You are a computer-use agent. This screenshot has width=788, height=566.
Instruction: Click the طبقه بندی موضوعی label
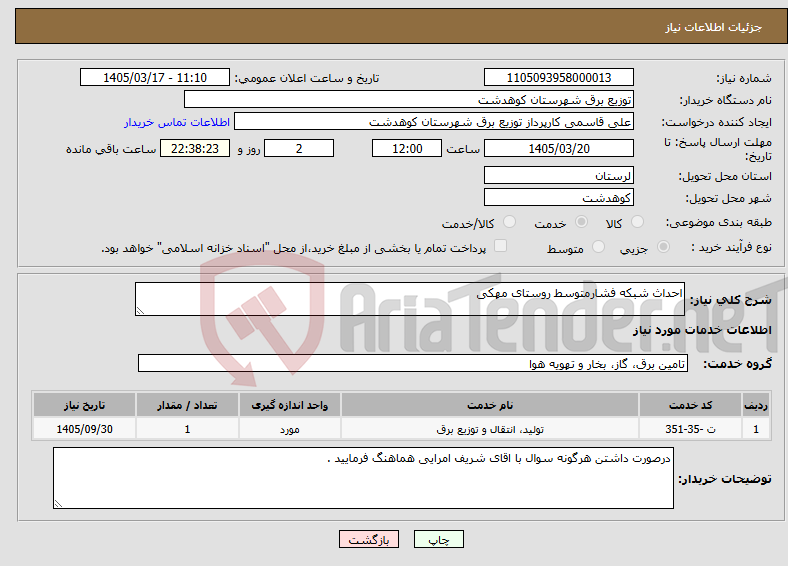coord(719,222)
